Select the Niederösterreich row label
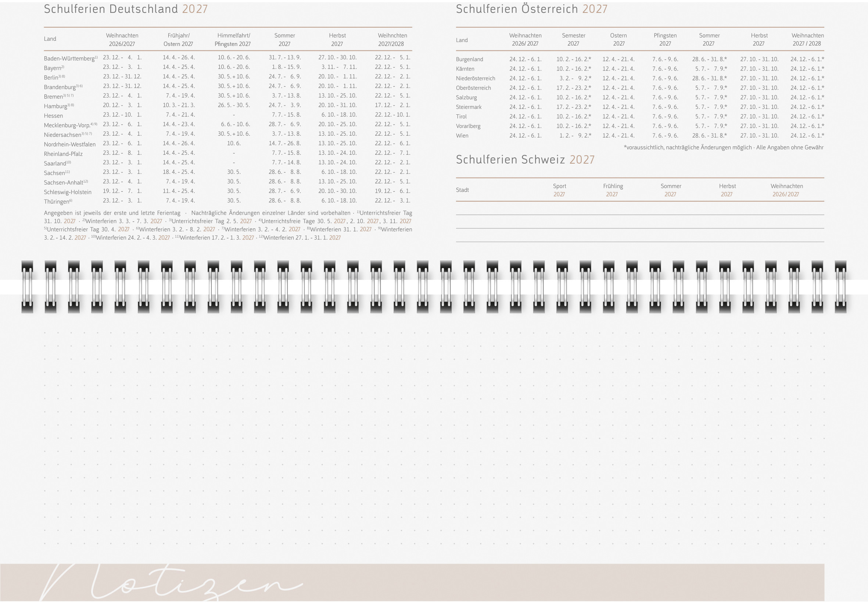The width and height of the screenshot is (868, 603). pos(476,79)
